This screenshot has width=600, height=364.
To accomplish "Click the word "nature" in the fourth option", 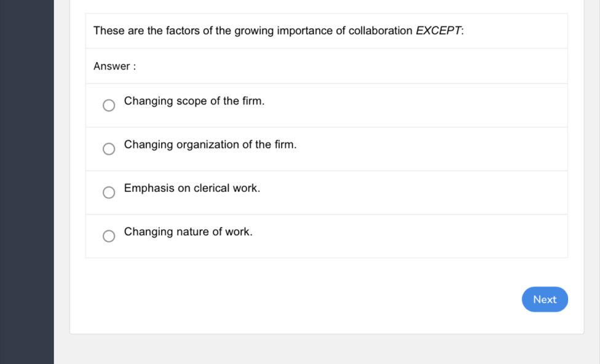I will click(192, 232).
